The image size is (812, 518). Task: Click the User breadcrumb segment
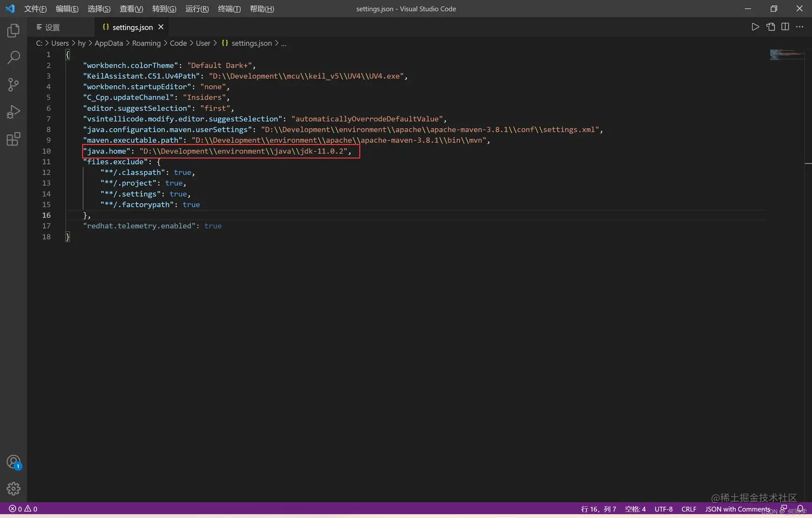click(x=203, y=43)
